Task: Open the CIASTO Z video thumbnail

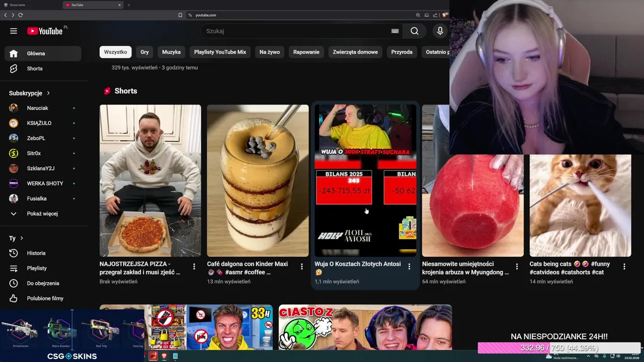Action: pos(365,327)
